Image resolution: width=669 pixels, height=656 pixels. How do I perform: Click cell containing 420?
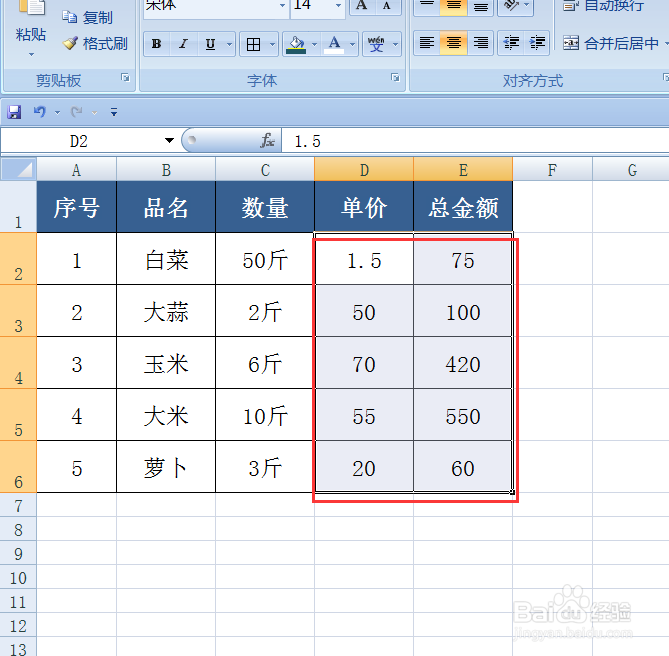pos(463,364)
